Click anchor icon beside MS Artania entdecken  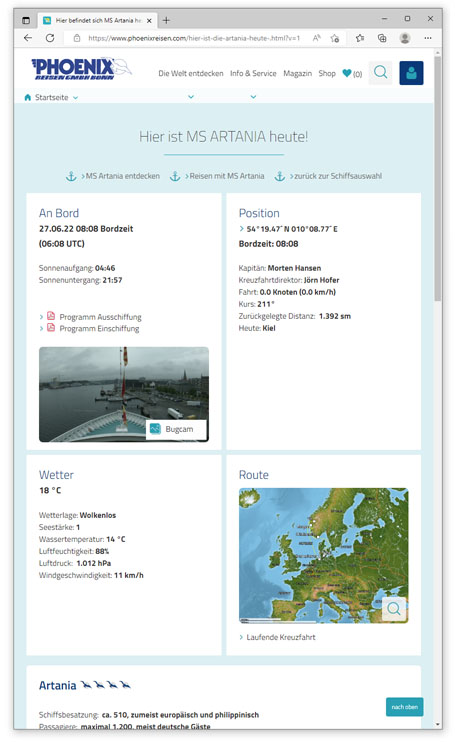[x=71, y=177]
